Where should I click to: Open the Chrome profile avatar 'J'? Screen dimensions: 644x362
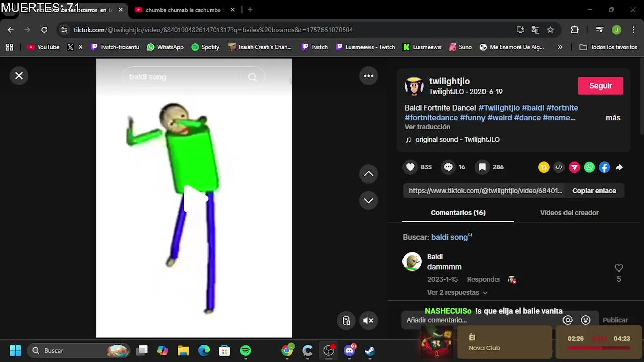click(x=617, y=30)
